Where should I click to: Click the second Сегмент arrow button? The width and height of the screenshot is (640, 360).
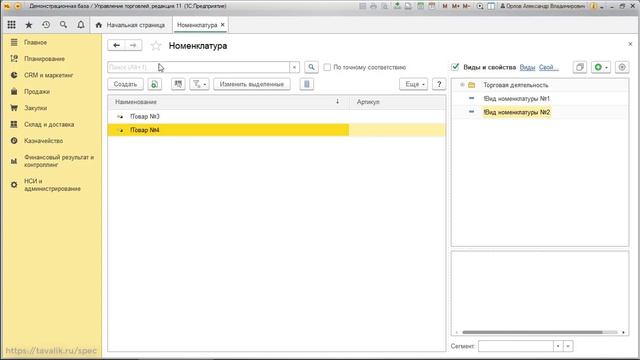pos(568,346)
